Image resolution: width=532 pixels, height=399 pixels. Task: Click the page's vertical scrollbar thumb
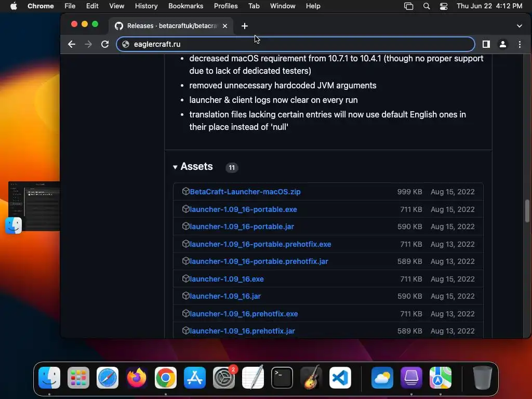tap(527, 211)
